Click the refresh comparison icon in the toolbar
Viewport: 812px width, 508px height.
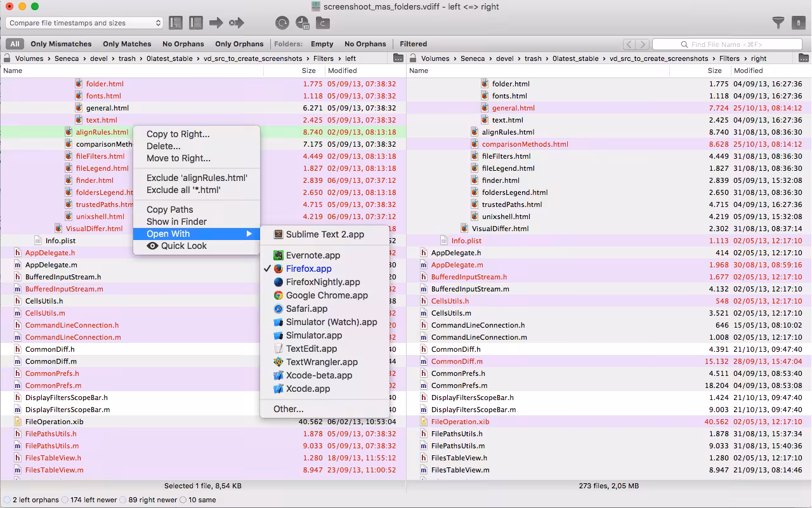(x=283, y=23)
